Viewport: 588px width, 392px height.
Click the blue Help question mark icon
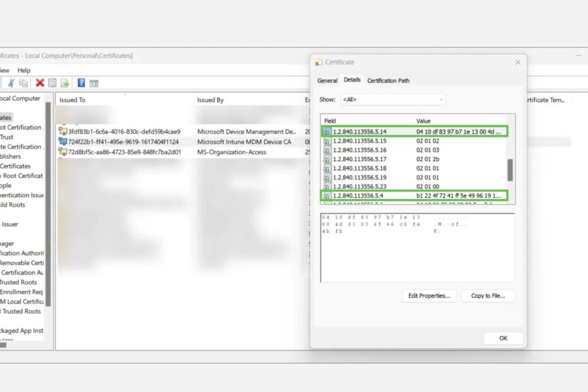click(x=82, y=83)
